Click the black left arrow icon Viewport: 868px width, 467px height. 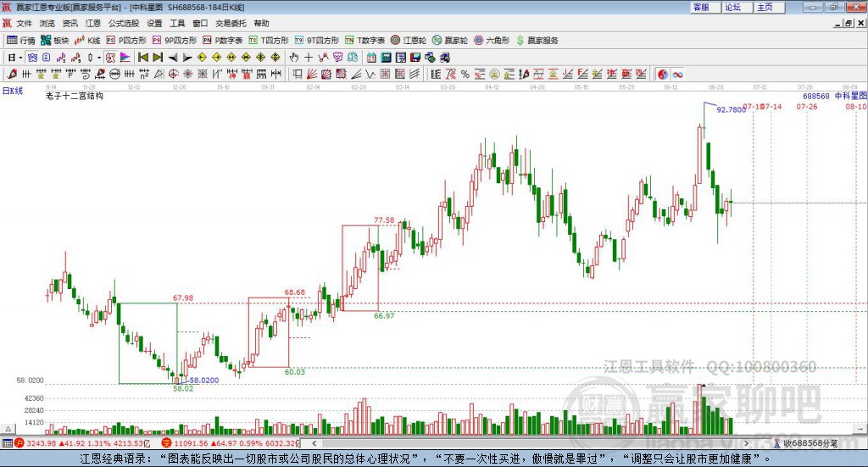(173, 58)
